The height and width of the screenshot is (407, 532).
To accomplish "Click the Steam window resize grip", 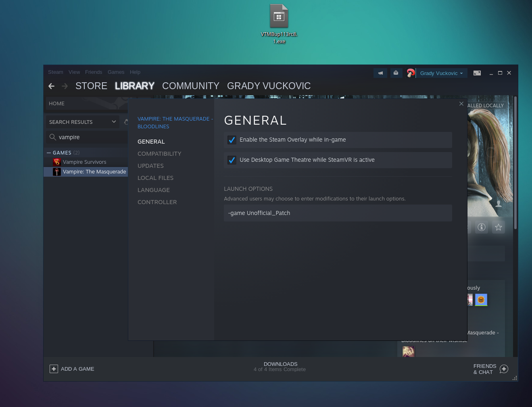I will click(x=515, y=378).
